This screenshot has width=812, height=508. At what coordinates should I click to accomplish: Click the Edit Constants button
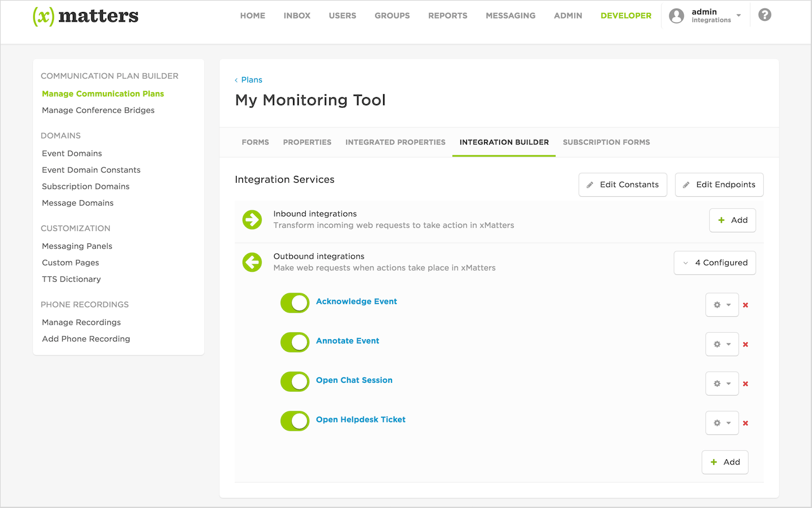(622, 185)
